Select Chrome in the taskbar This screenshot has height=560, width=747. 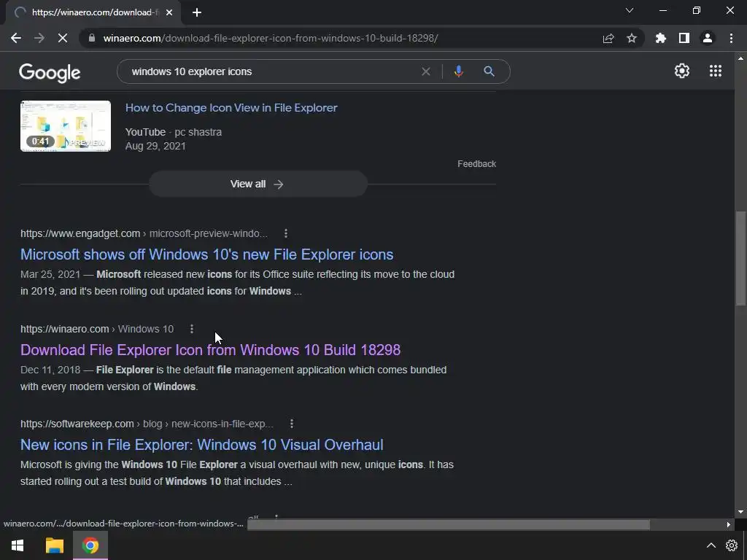coord(90,545)
